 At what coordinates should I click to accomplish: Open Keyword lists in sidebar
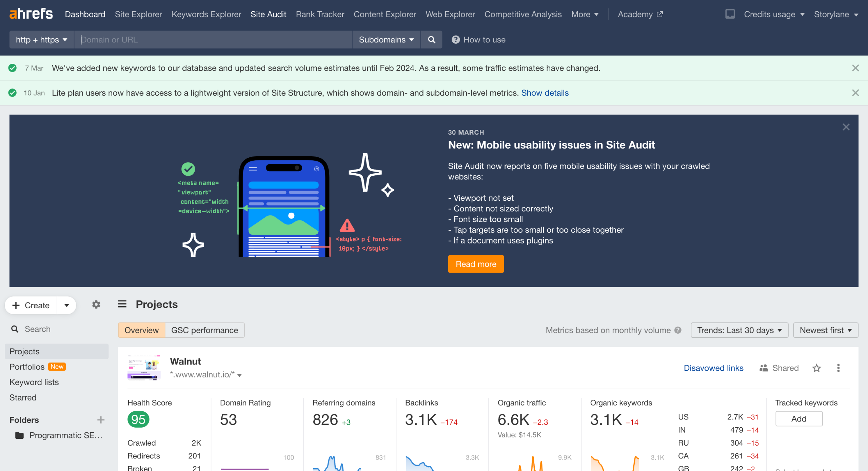[34, 382]
